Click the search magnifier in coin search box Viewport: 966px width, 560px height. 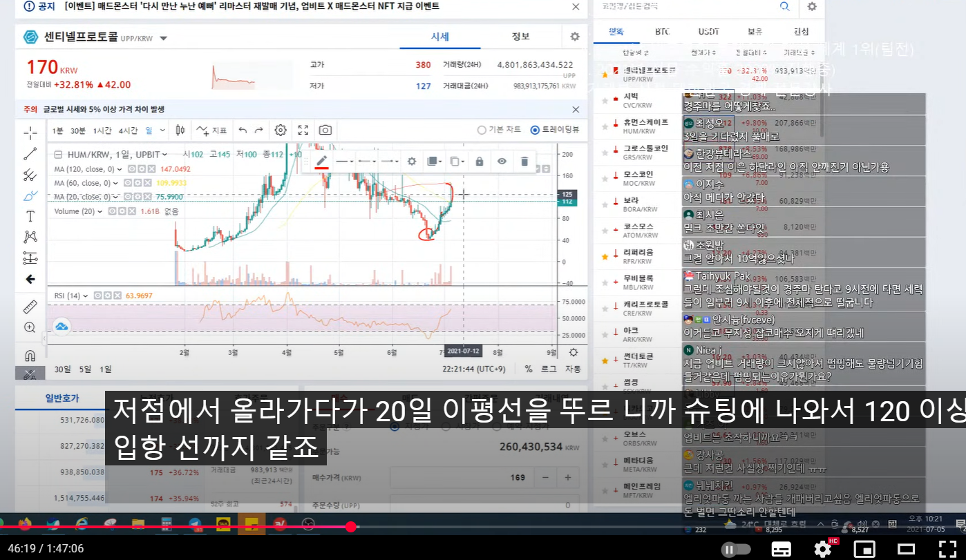pyautogui.click(x=784, y=6)
